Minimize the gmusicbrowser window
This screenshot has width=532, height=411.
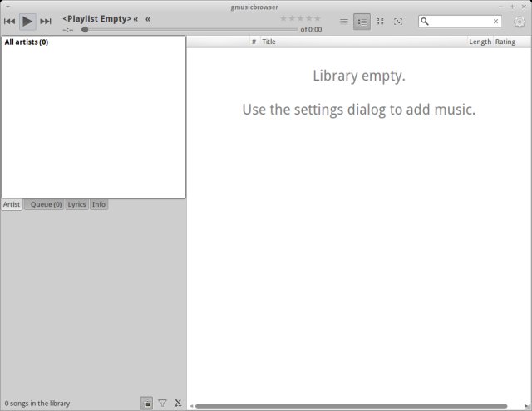tap(500, 7)
